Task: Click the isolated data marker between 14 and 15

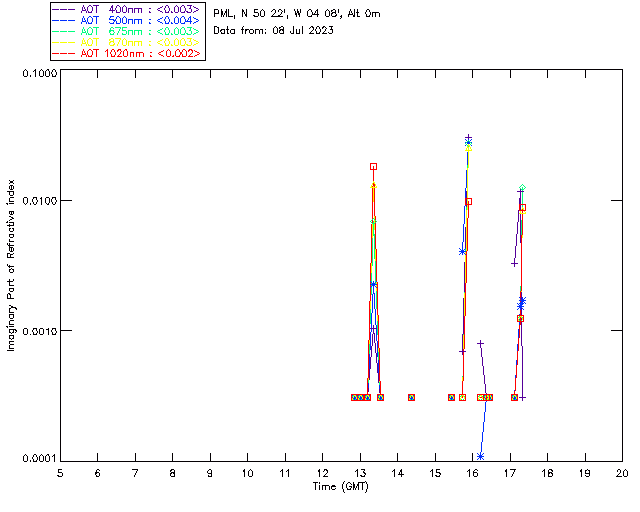Action: pos(411,397)
